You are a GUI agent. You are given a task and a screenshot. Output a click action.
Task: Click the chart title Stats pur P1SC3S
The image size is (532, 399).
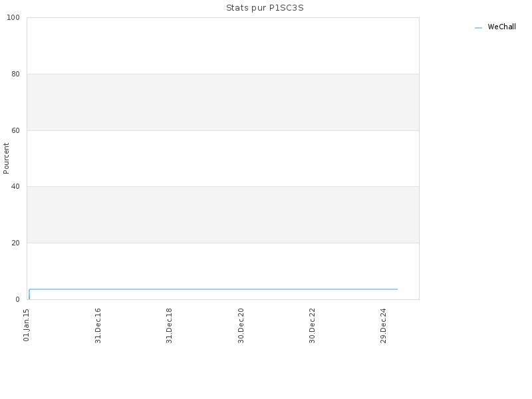pos(265,8)
